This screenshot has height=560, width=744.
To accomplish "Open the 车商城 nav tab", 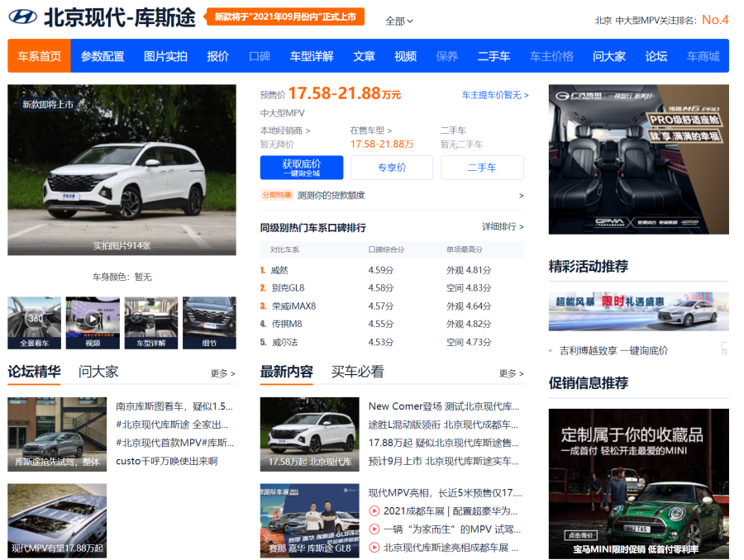I will (703, 56).
